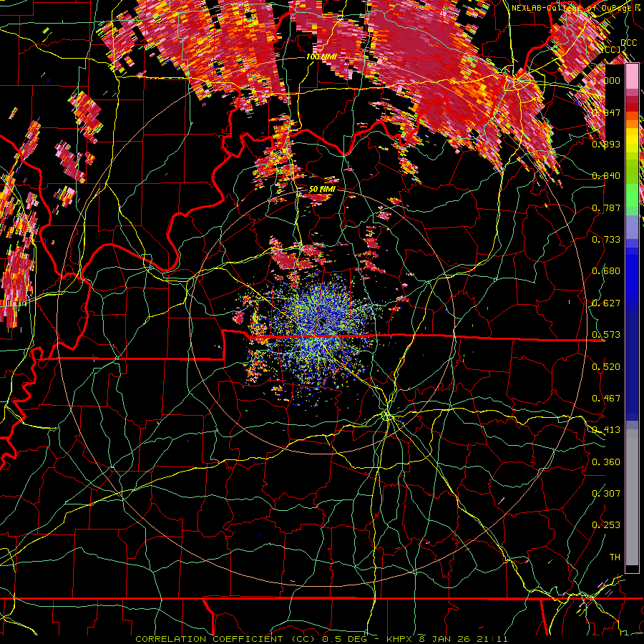Click the 0.840 color scale value
644x644 pixels.
(x=606, y=175)
